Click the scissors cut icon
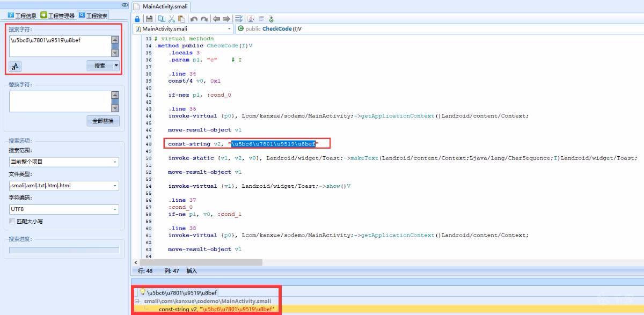The height and width of the screenshot is (315, 644). click(x=172, y=19)
